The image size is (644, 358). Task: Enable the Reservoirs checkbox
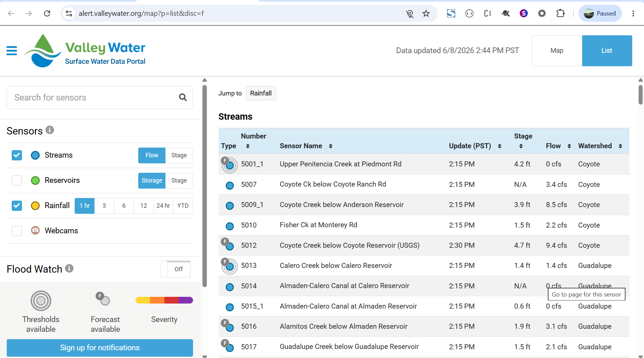(x=17, y=181)
